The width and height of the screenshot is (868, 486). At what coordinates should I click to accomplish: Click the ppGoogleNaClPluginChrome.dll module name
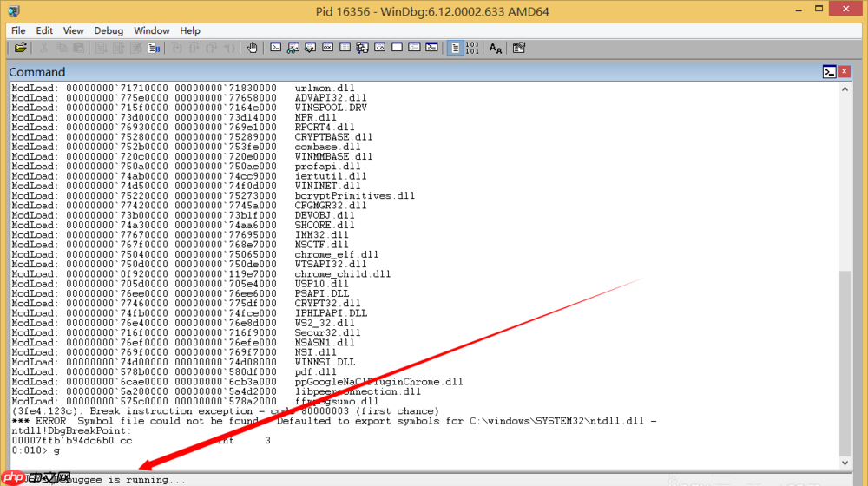(378, 382)
